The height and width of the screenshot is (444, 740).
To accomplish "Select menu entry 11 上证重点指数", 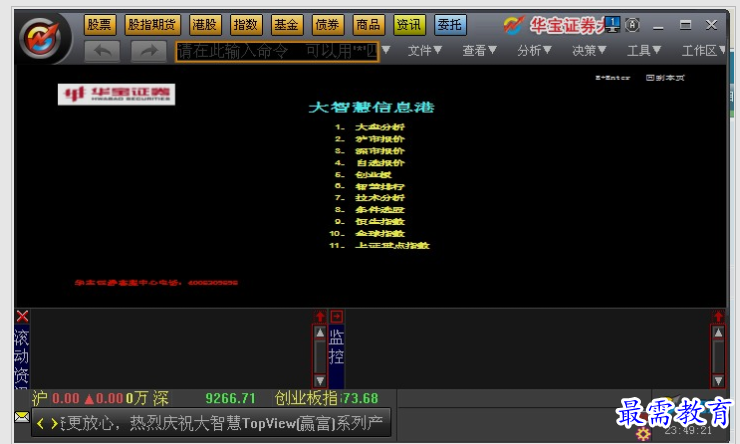I will (379, 245).
